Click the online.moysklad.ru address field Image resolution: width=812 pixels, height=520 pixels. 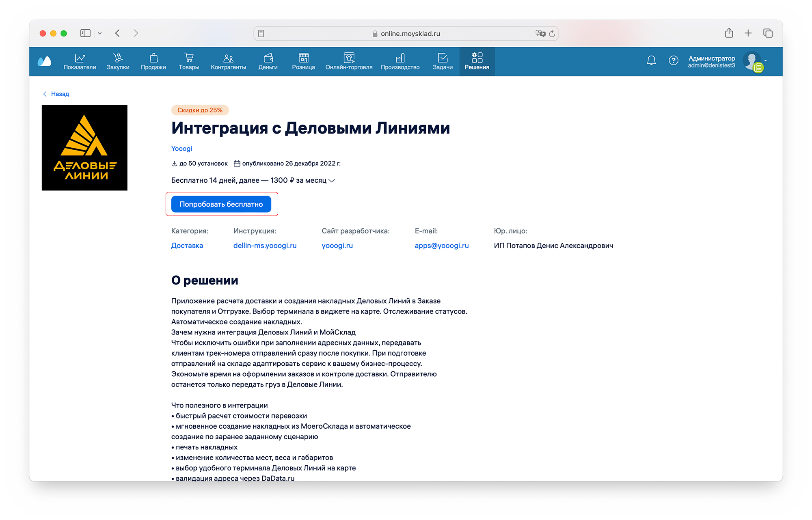tap(406, 34)
